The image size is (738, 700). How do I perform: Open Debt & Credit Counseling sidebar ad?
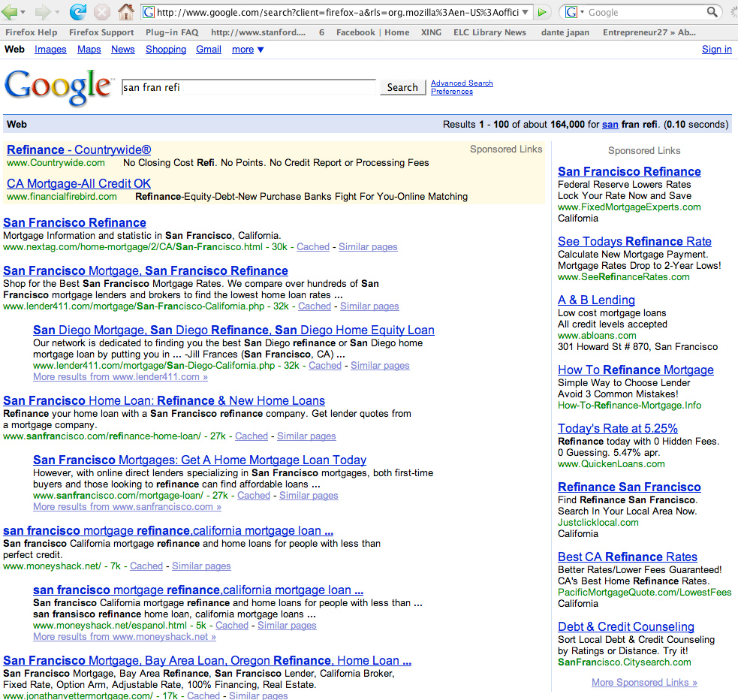click(626, 627)
